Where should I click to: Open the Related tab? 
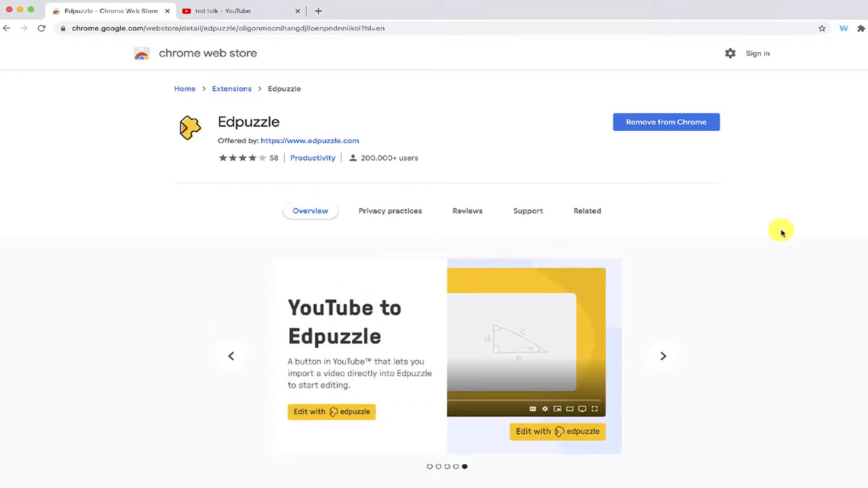point(587,211)
